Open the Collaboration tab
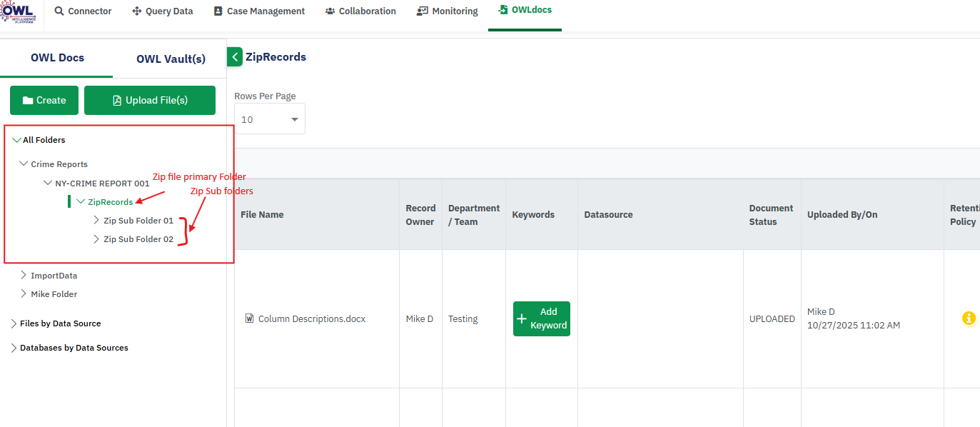 tap(360, 11)
